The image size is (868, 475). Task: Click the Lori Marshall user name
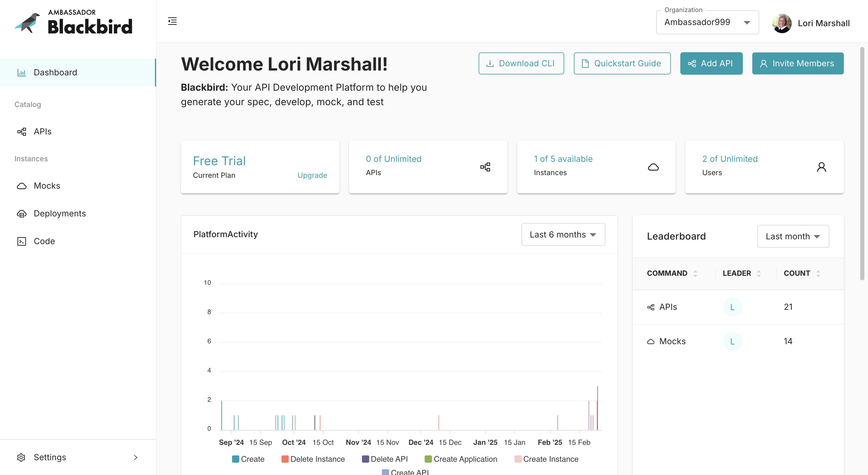point(823,23)
